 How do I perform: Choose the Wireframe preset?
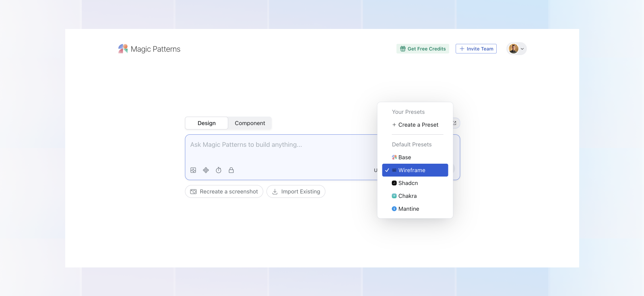tap(415, 170)
